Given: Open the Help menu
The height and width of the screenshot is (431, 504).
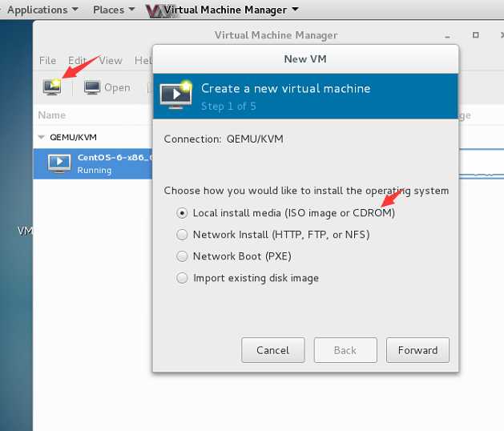Looking at the screenshot, I should [143, 60].
